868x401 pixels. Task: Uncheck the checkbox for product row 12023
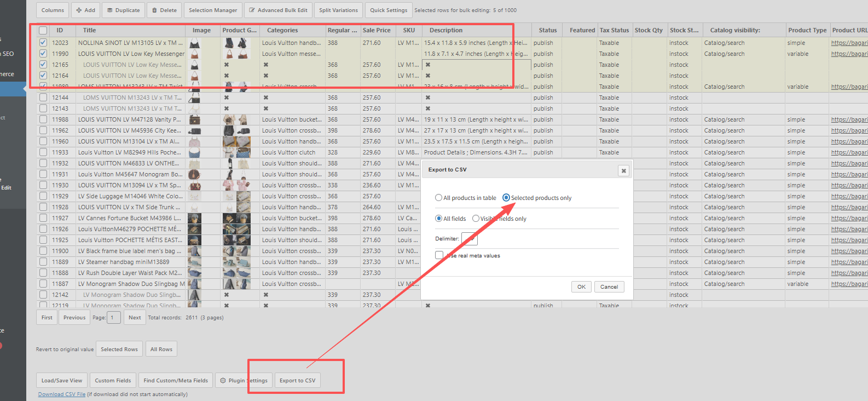43,43
